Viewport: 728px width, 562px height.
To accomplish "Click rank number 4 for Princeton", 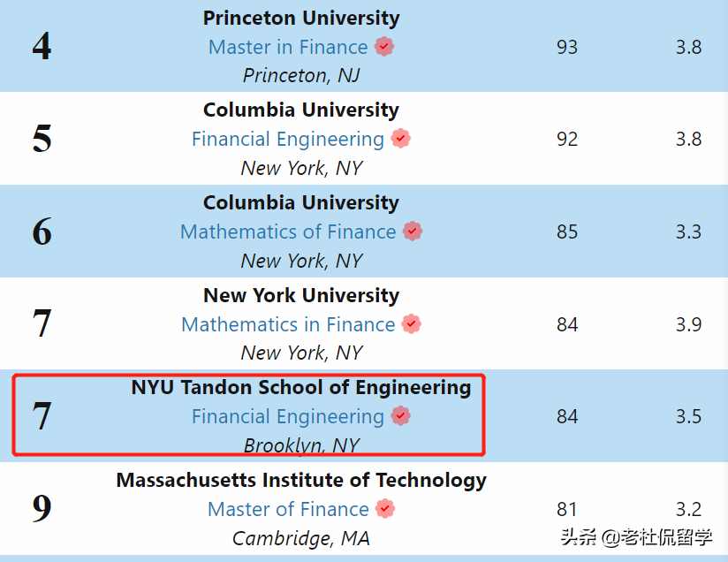I will coord(42,47).
